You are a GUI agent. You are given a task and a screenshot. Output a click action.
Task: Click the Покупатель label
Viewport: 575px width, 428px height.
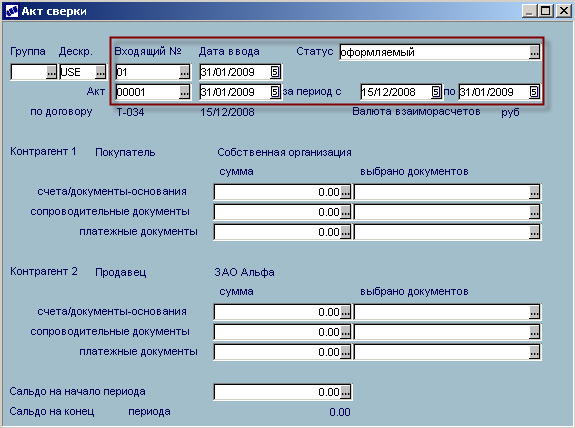pyautogui.click(x=125, y=152)
